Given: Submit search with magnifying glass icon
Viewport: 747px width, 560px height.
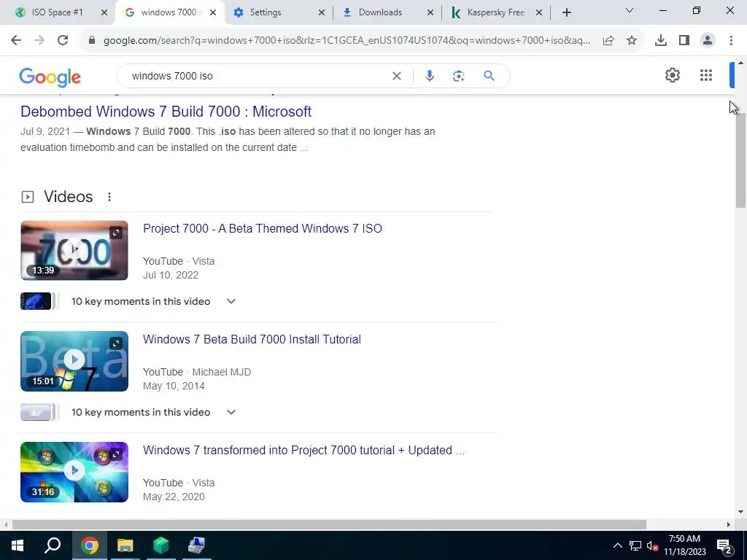Looking at the screenshot, I should tap(489, 76).
